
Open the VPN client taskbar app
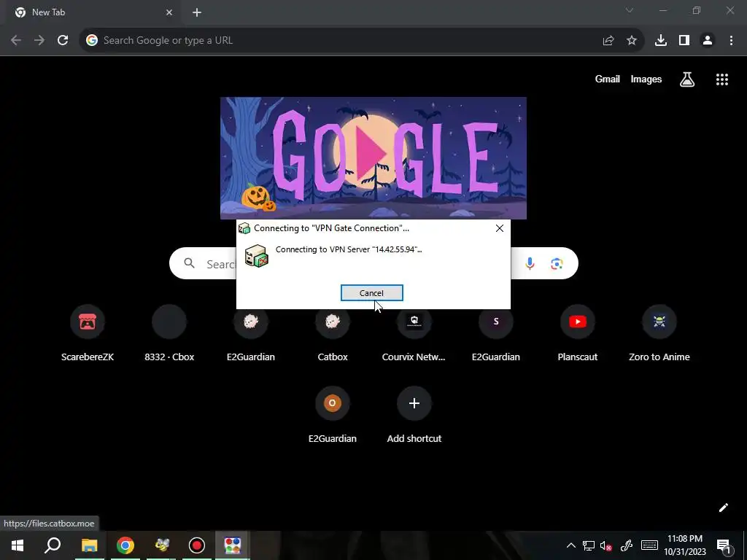coord(233,545)
